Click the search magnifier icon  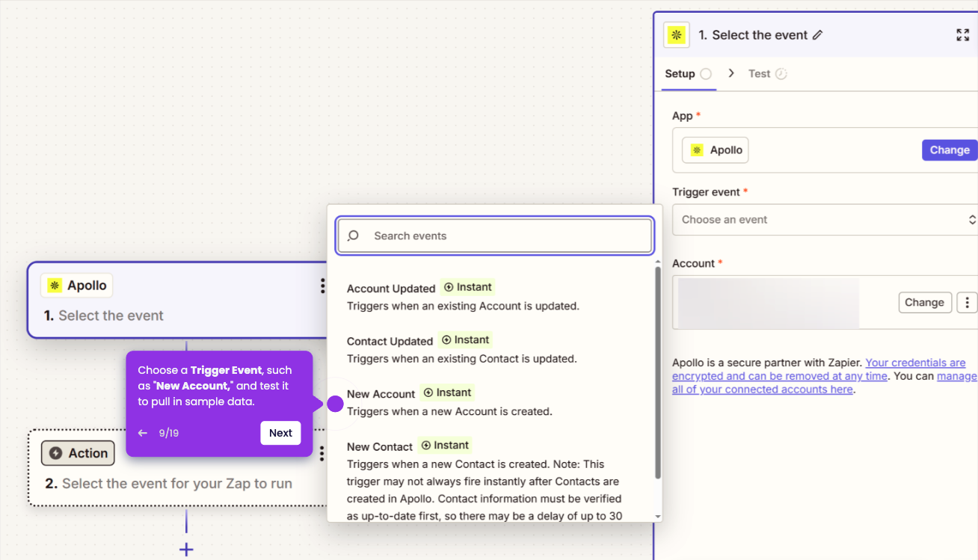click(354, 236)
